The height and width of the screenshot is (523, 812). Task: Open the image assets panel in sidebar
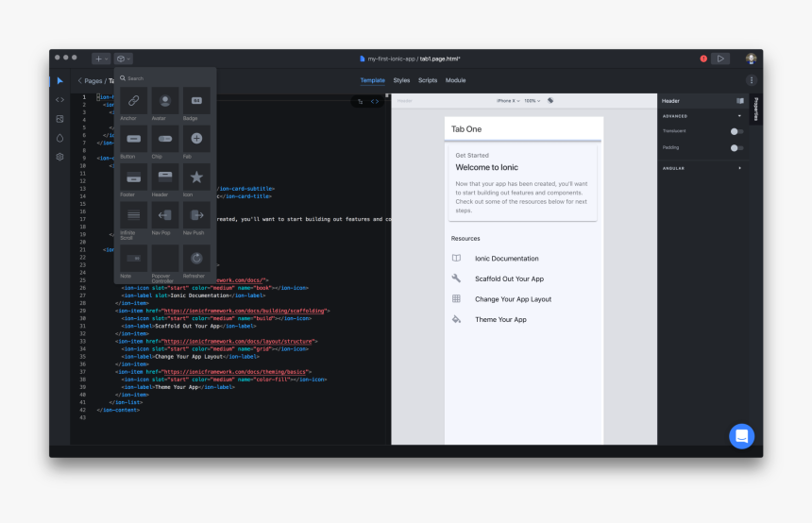pos(60,119)
